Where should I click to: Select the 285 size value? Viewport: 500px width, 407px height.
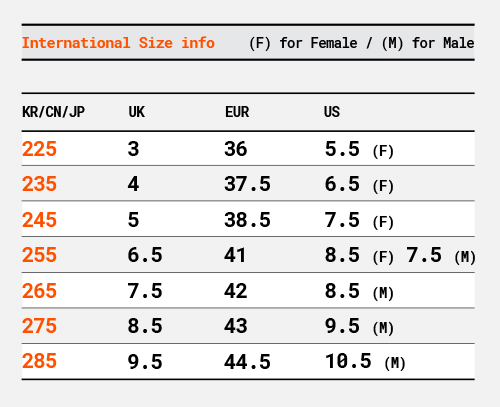(x=39, y=361)
